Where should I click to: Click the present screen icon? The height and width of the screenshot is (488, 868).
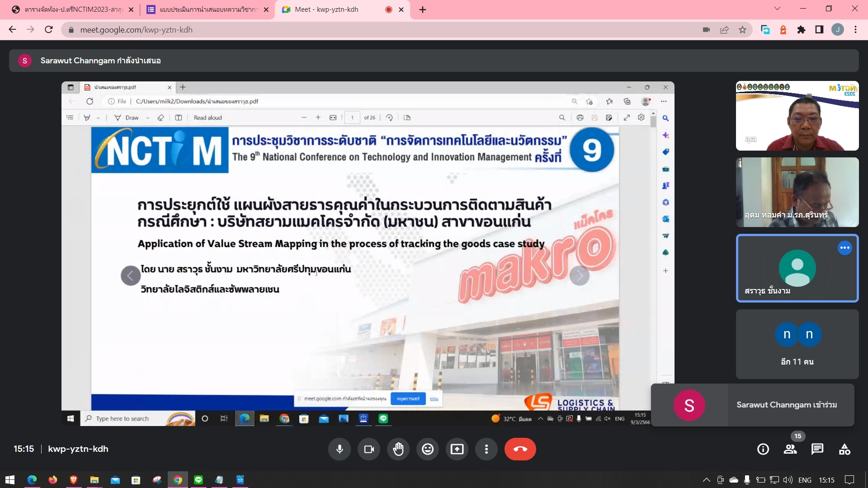[457, 449]
